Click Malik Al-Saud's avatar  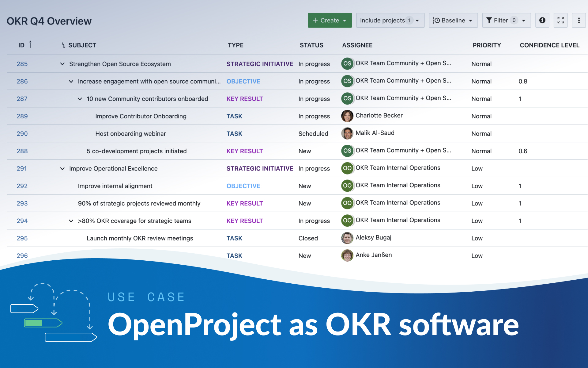[x=347, y=133]
